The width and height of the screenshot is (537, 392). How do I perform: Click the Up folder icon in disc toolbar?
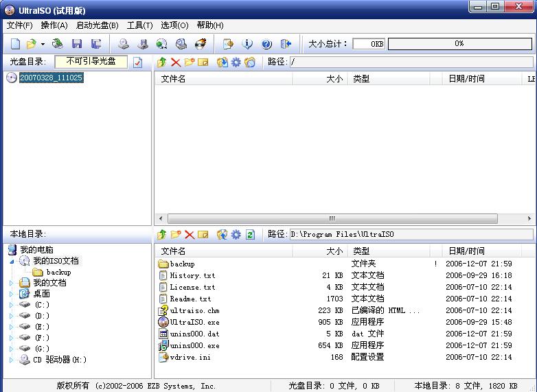(162, 62)
